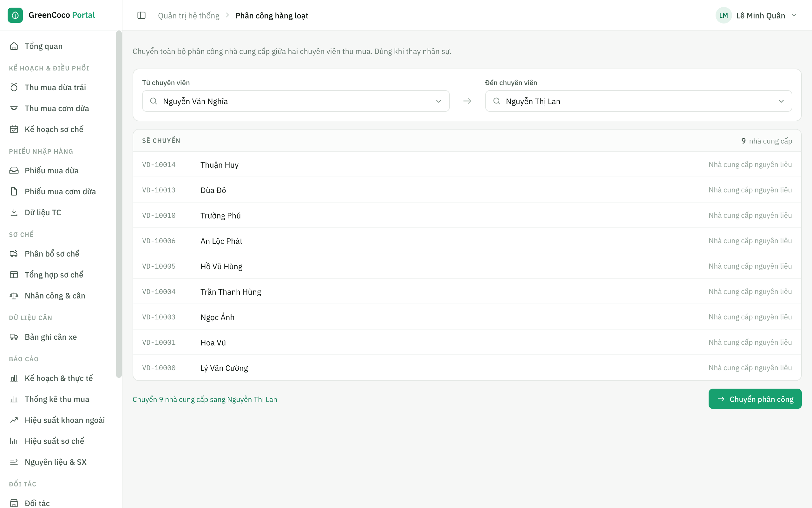
Task: Click the Bản ghi cân xe truck icon
Action: tap(14, 337)
